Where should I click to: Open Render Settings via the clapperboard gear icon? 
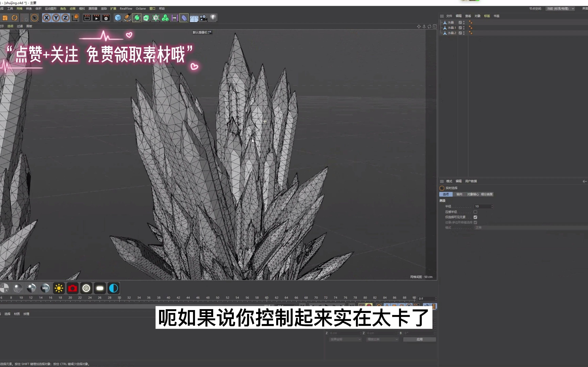coord(106,18)
